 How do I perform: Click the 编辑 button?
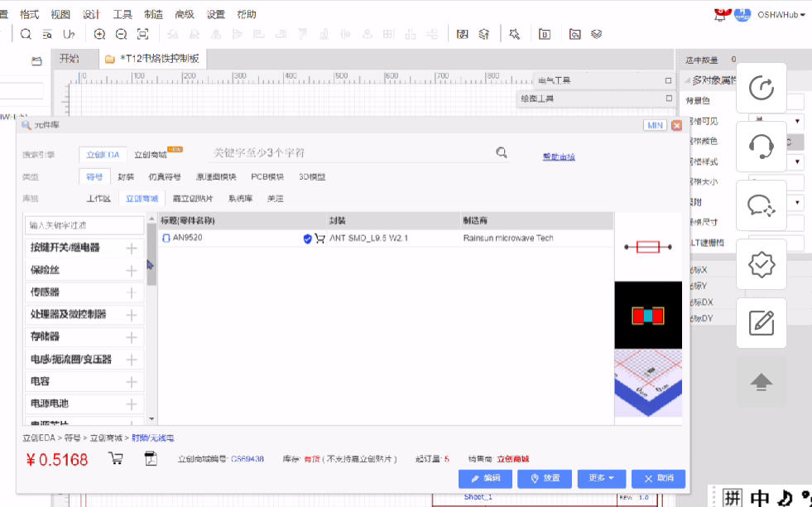click(485, 479)
